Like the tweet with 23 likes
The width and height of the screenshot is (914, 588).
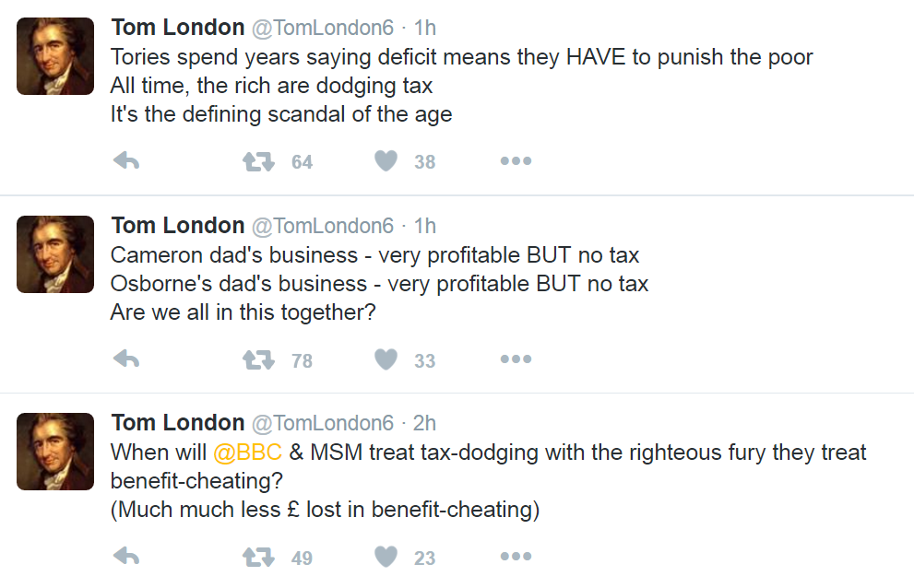pyautogui.click(x=386, y=557)
